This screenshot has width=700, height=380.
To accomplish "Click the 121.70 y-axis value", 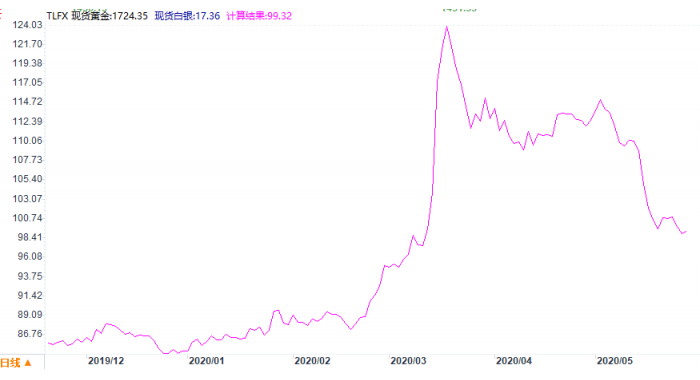I will [27, 44].
